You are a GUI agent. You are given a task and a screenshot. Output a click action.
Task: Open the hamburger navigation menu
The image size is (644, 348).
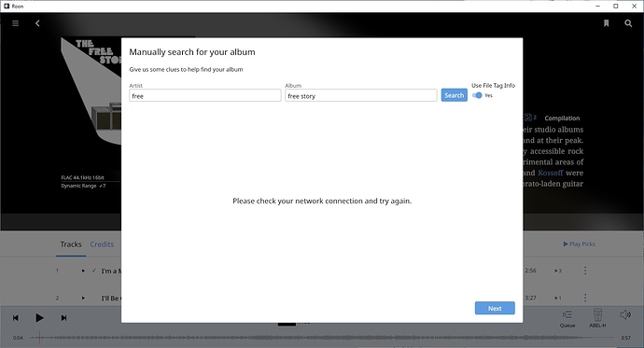(16, 23)
